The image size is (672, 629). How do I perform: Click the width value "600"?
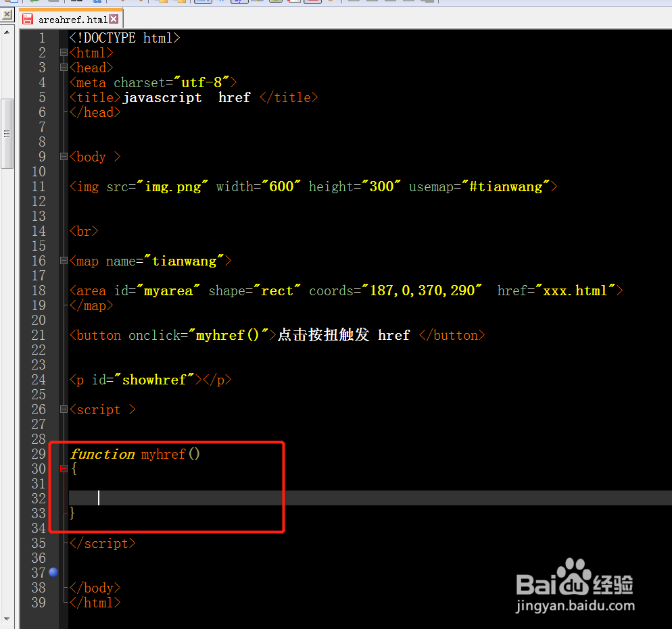[281, 186]
